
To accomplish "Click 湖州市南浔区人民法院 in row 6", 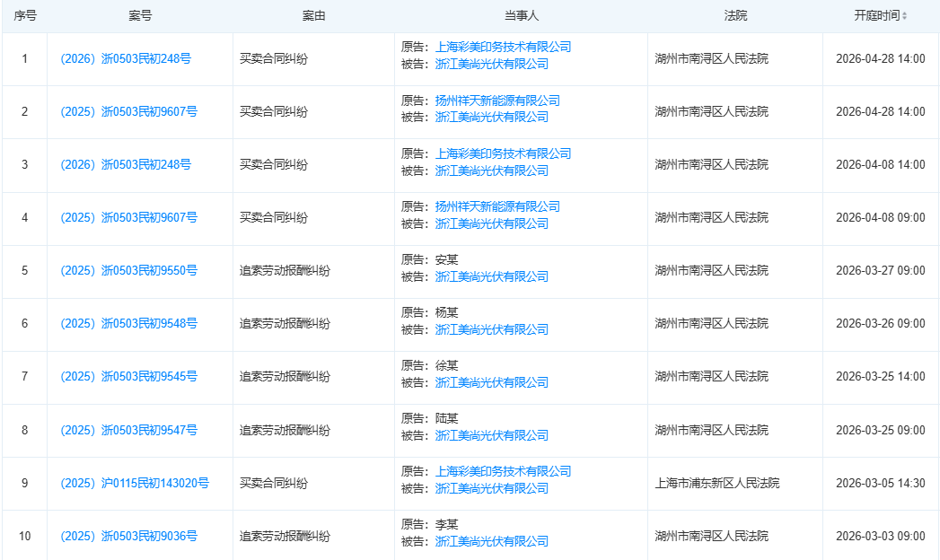I will pos(712,323).
